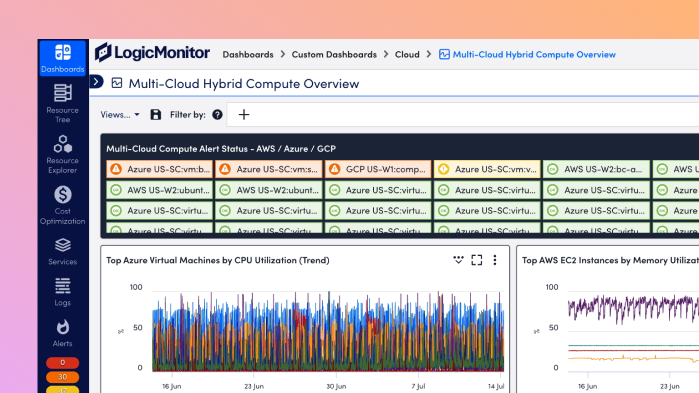The height and width of the screenshot is (393, 699).
Task: Add a new filter with plus
Action: (x=244, y=115)
